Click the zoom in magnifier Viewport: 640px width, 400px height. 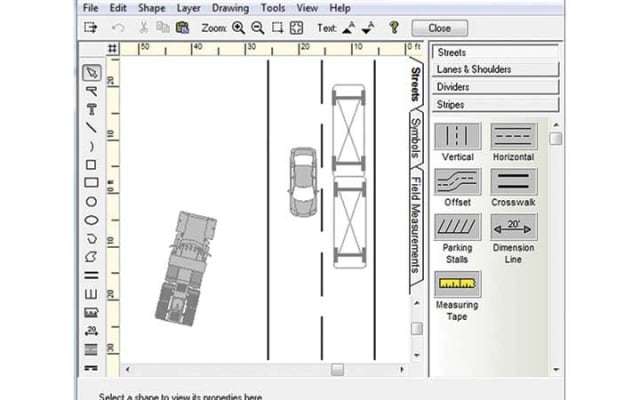coord(239,28)
